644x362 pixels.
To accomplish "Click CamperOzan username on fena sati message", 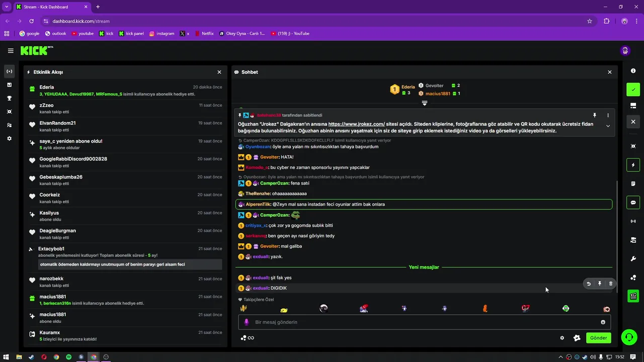I will 274,184.
